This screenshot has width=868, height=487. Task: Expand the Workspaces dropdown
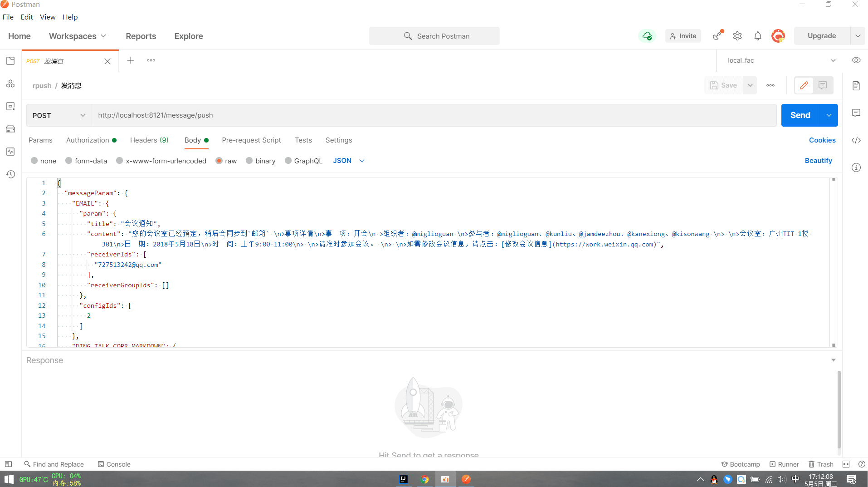click(78, 36)
